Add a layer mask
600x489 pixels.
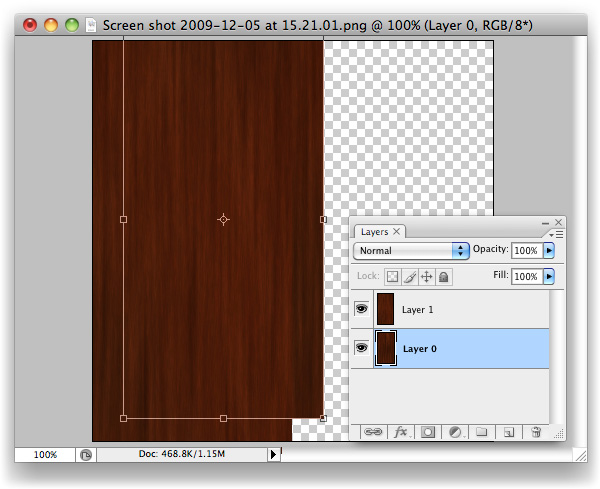428,432
